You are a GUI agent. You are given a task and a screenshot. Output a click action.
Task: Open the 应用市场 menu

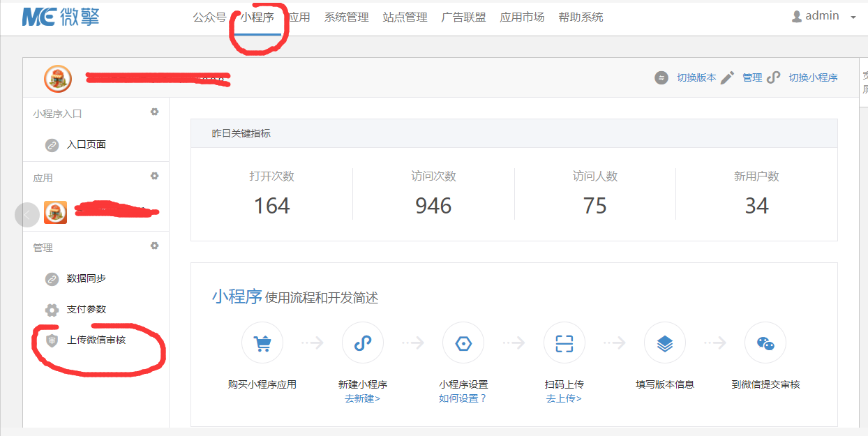pyautogui.click(x=522, y=17)
